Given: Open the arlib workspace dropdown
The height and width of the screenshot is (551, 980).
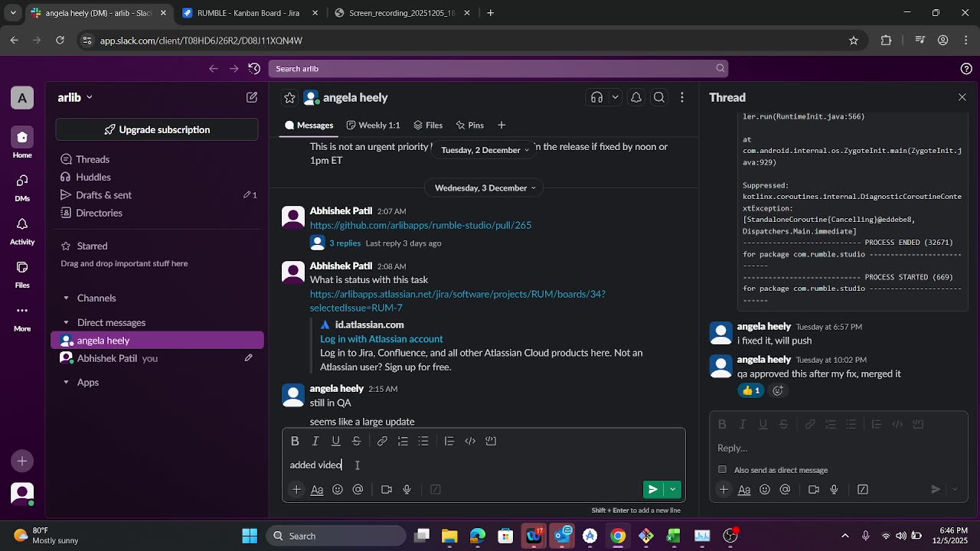Looking at the screenshot, I should (75, 97).
